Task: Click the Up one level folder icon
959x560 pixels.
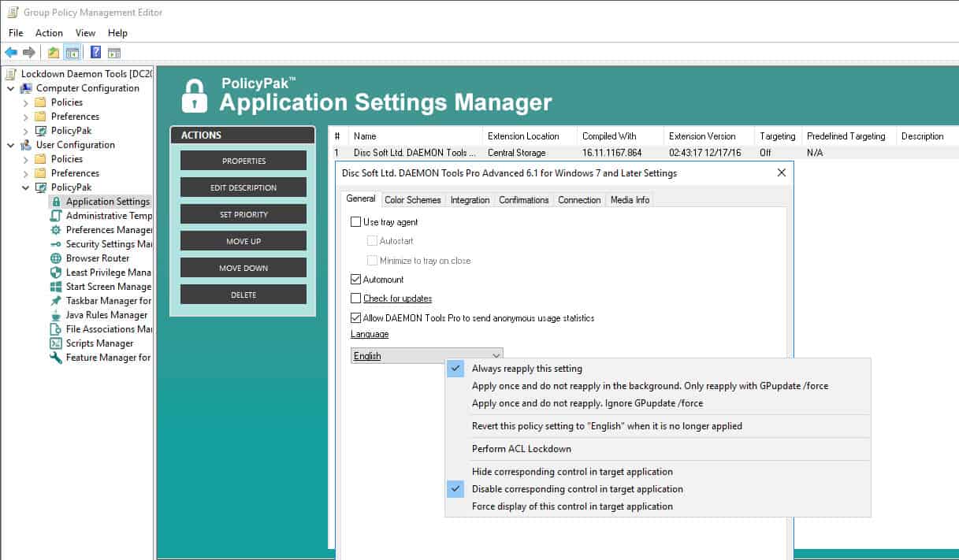Action: (x=54, y=53)
